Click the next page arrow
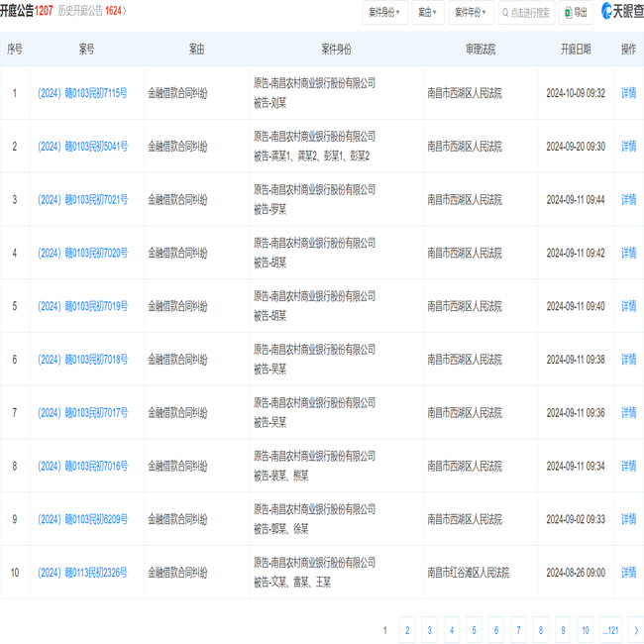This screenshot has height=644, width=644. pyautogui.click(x=636, y=630)
